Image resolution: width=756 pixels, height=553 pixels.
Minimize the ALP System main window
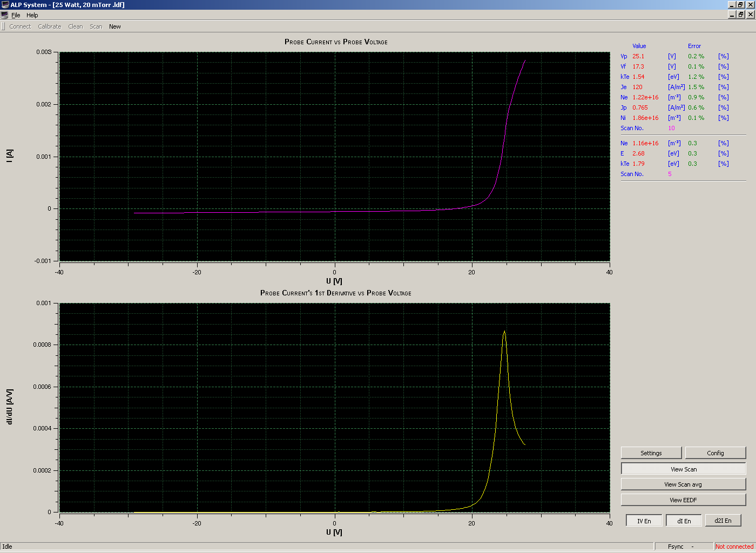(732, 5)
